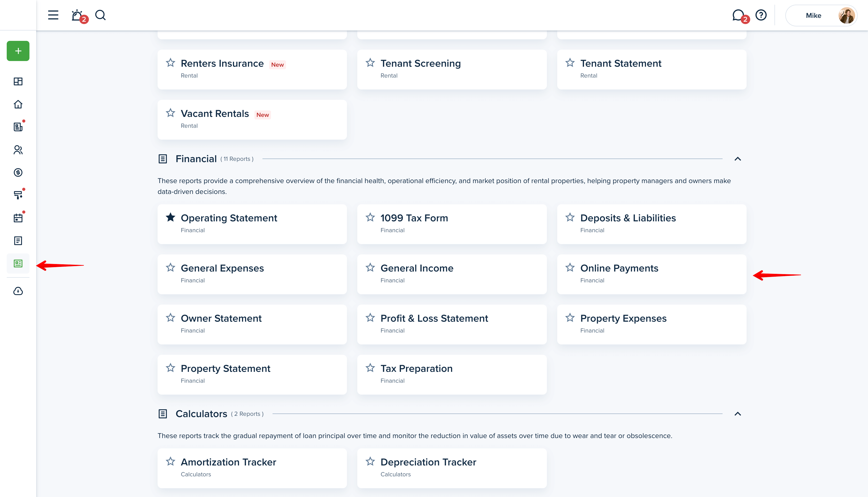Image resolution: width=868 pixels, height=497 pixels.
Task: Click Mike's avatar photo
Action: pyautogui.click(x=847, y=15)
